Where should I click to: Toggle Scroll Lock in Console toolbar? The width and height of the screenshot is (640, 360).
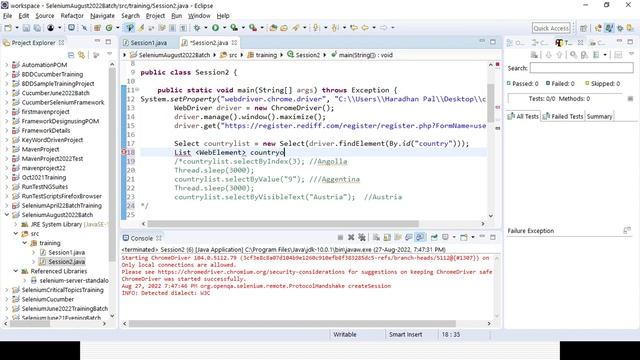(387, 238)
